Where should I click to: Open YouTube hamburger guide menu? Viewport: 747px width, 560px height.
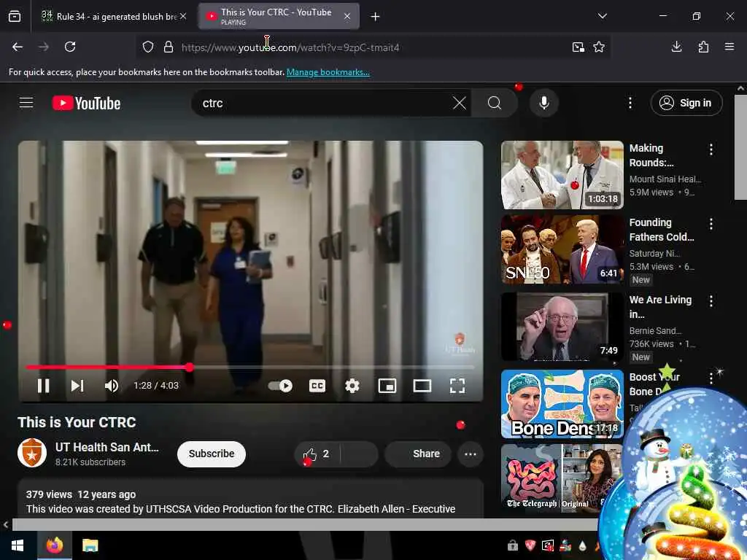[26, 103]
